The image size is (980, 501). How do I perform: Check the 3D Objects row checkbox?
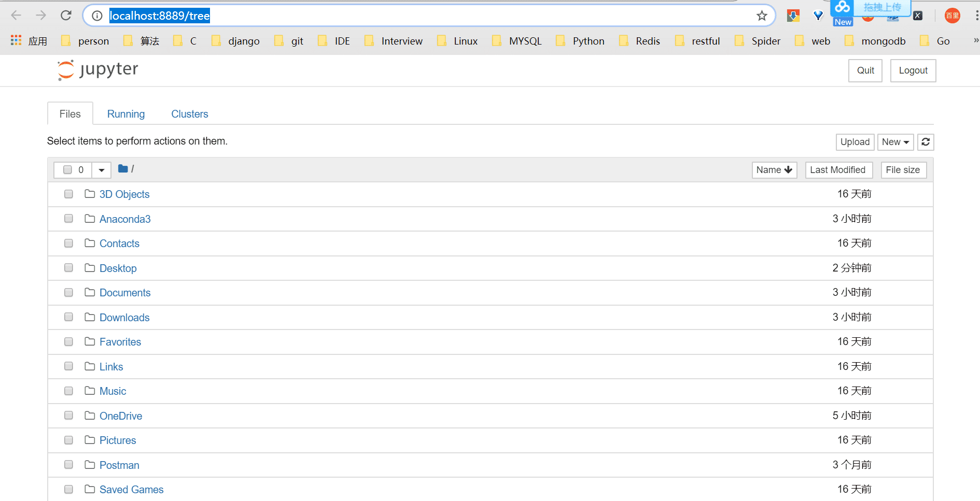(x=68, y=194)
